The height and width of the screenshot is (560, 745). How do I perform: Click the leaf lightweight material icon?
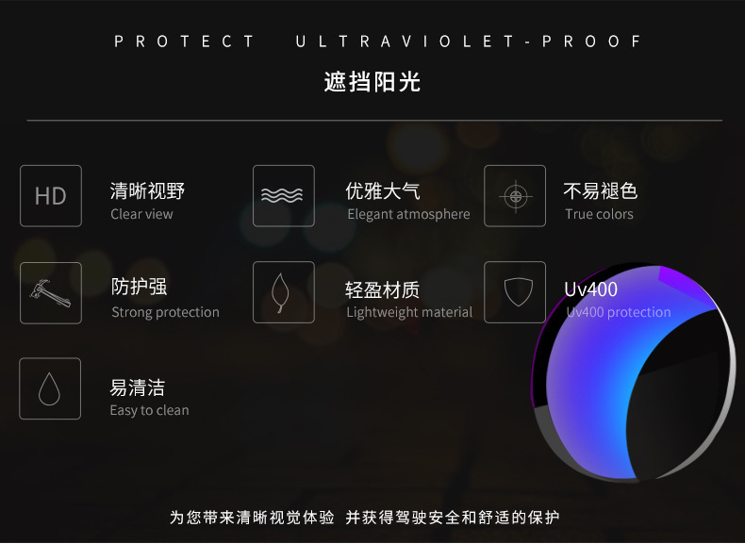(x=284, y=292)
